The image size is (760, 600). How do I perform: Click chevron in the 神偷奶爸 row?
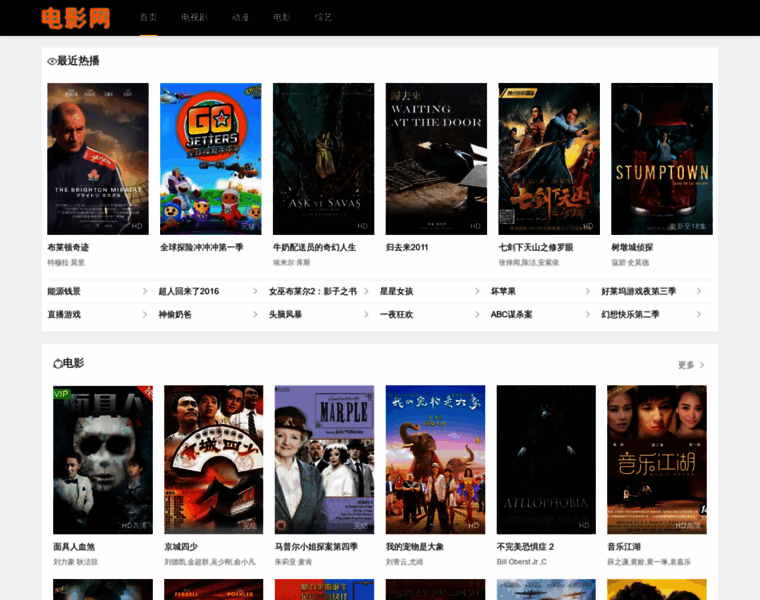pos(255,315)
